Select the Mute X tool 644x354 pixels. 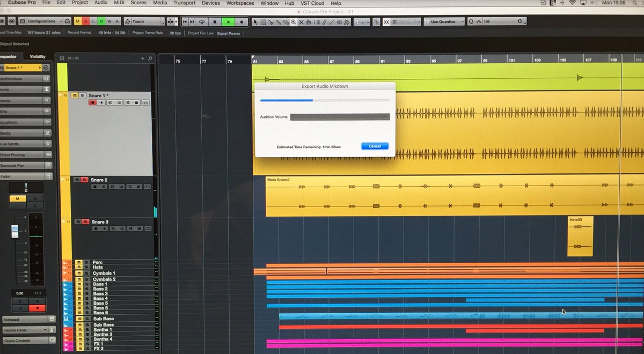(x=301, y=22)
